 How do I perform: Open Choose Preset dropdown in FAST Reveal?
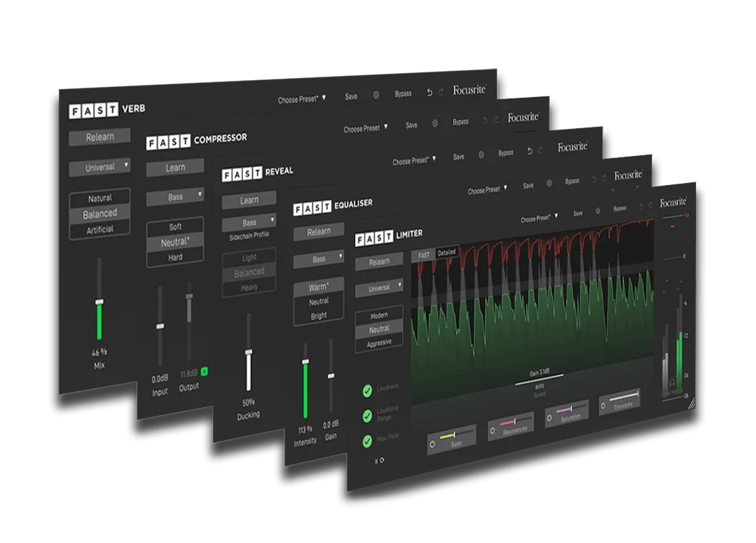tap(414, 159)
